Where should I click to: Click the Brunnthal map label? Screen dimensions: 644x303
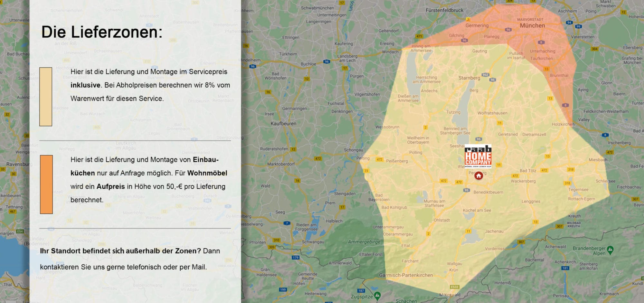coord(559,75)
